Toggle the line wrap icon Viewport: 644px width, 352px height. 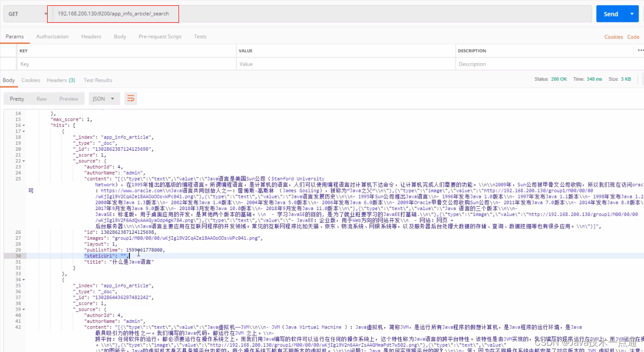130,99
